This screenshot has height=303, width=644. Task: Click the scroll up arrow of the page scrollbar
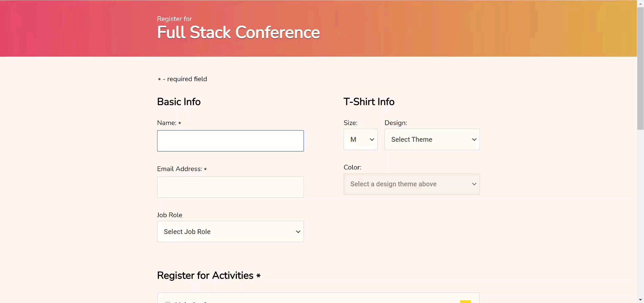[640, 4]
